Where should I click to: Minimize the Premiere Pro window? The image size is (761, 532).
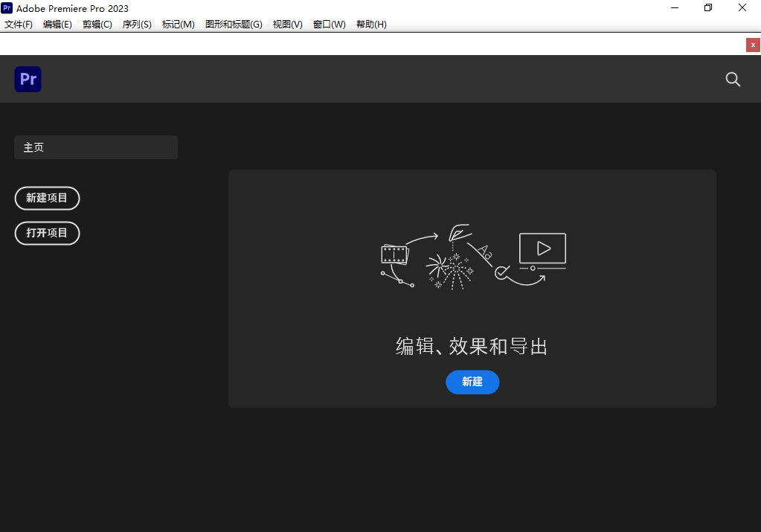click(x=674, y=8)
